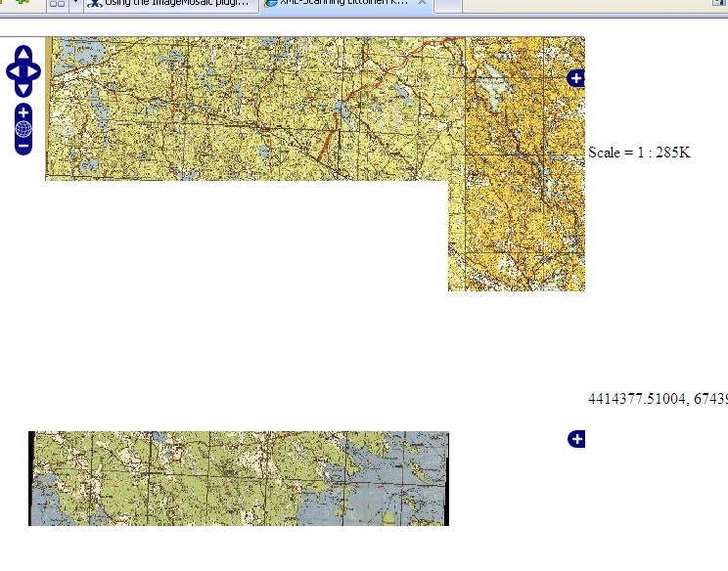
Task: Pan the map west with the left arrow
Action: (13, 72)
